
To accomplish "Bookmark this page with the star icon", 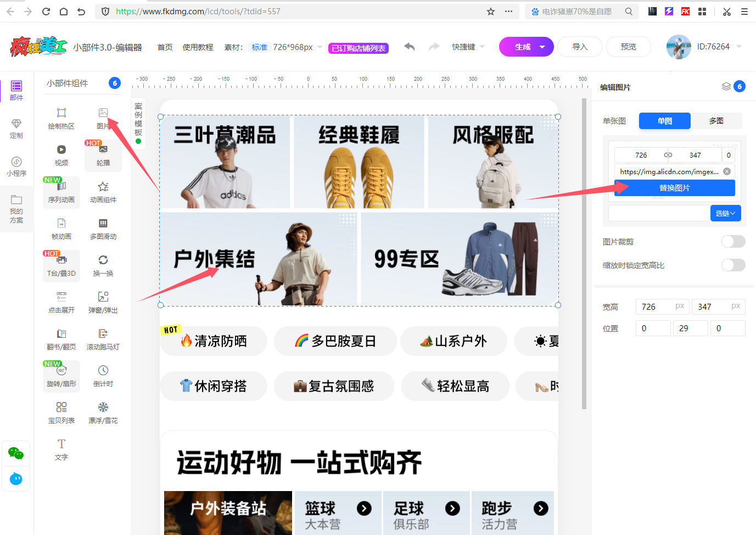I will click(491, 12).
